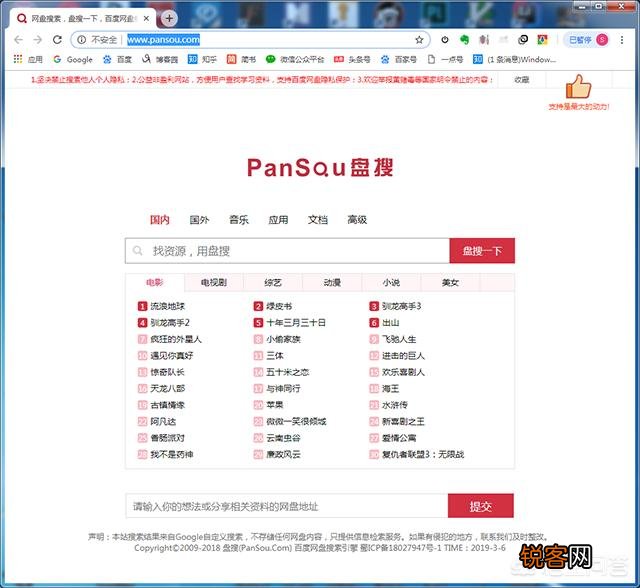This screenshot has height=588, width=640.
Task: Switch to the 美女 hot list tab
Action: [x=451, y=282]
